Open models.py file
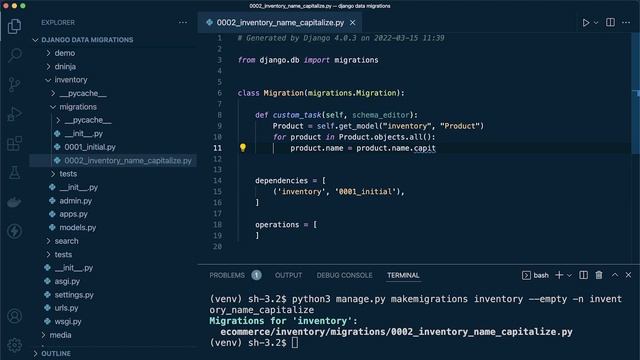Screen dimensions: 640x360 [78, 227]
